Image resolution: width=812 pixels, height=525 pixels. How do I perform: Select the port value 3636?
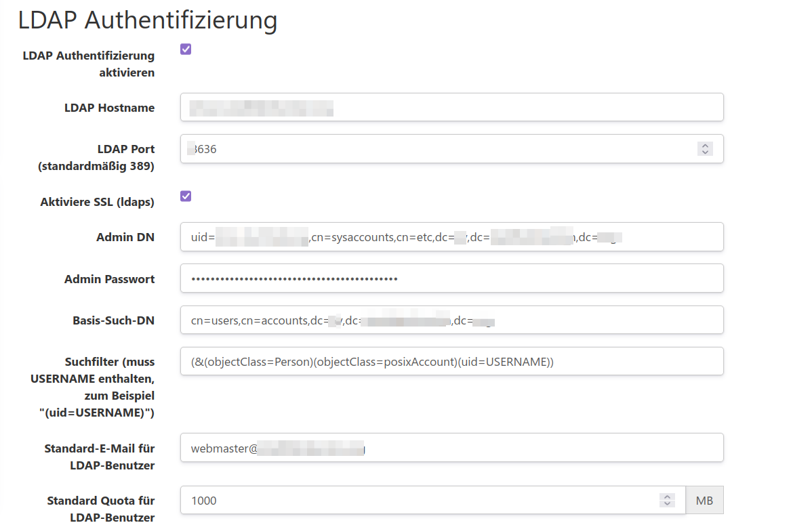(203, 148)
